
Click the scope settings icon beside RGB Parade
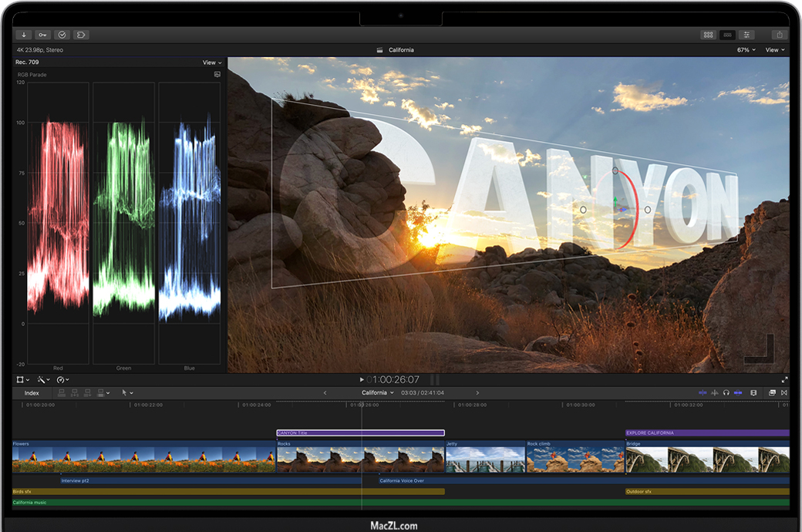(217, 75)
